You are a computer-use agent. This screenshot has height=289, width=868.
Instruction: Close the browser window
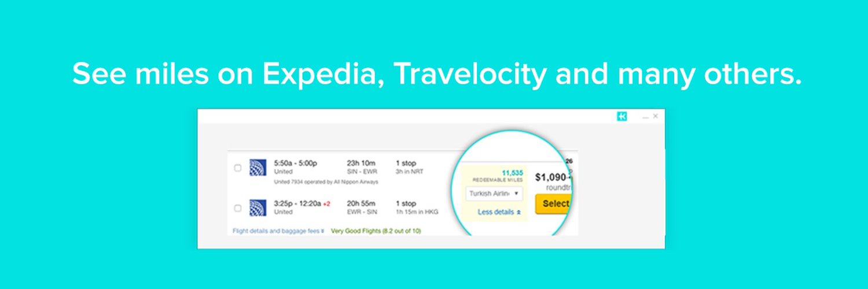coord(656,116)
